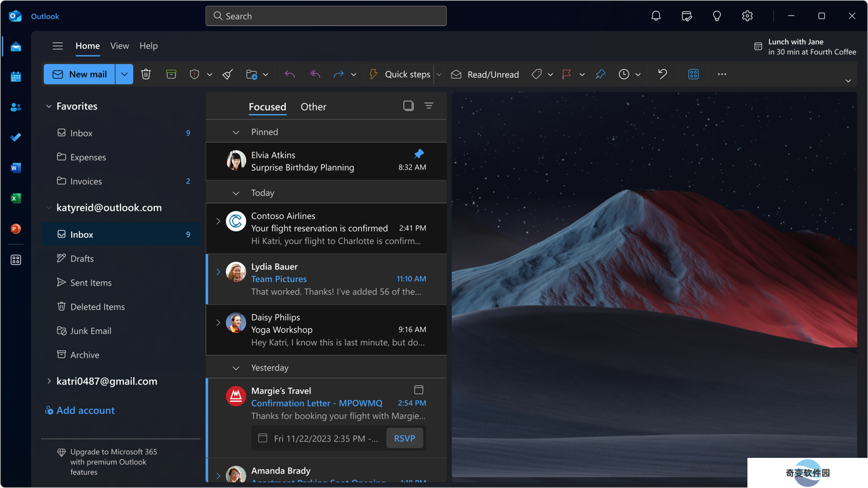The height and width of the screenshot is (488, 868).
Task: Toggle Read/Unread for the message
Action: [485, 74]
